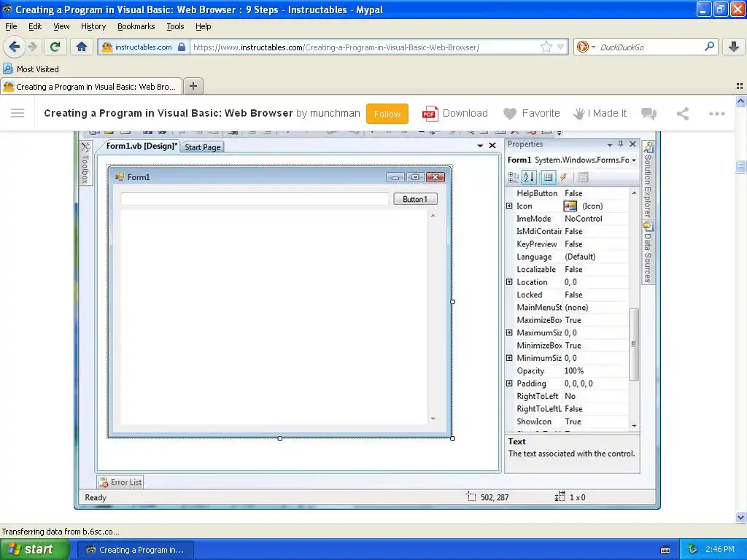Click the Events lightning bolt icon
Viewport: 747px width, 560px height.
564,177
